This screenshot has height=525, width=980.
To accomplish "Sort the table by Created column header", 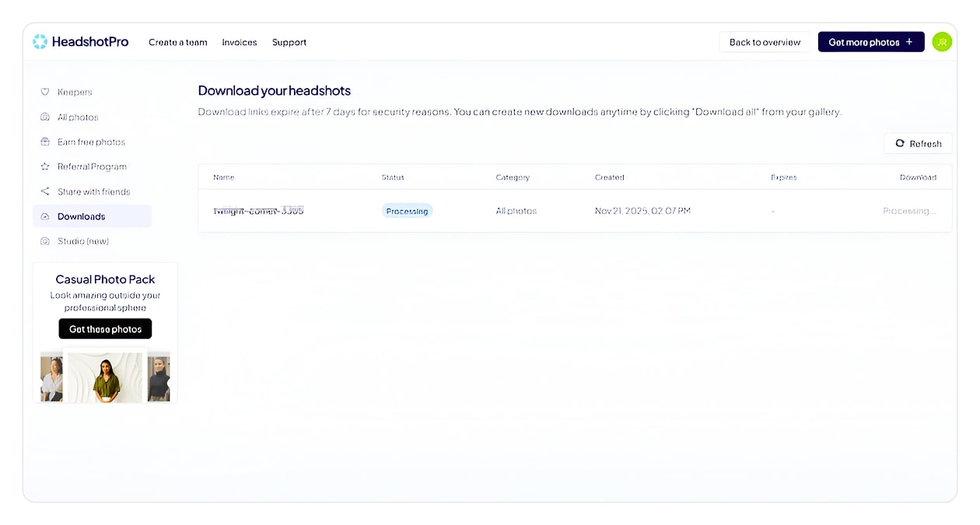I will pos(610,177).
